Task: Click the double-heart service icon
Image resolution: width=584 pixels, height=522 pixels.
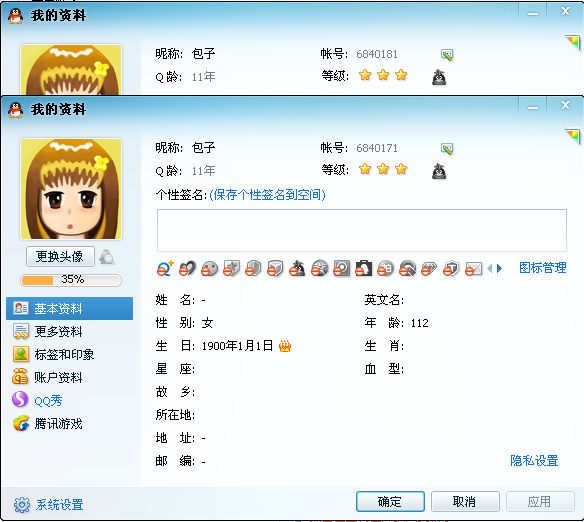Action: (x=187, y=268)
